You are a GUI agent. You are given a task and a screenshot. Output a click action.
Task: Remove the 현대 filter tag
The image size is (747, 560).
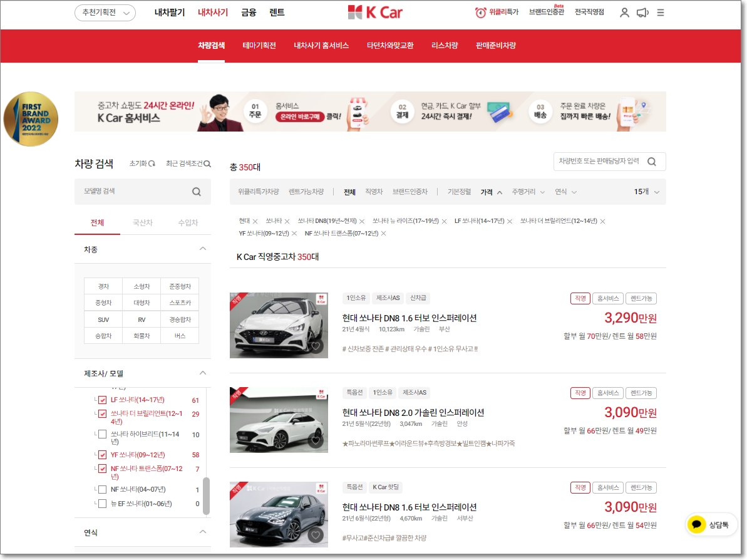pos(255,221)
